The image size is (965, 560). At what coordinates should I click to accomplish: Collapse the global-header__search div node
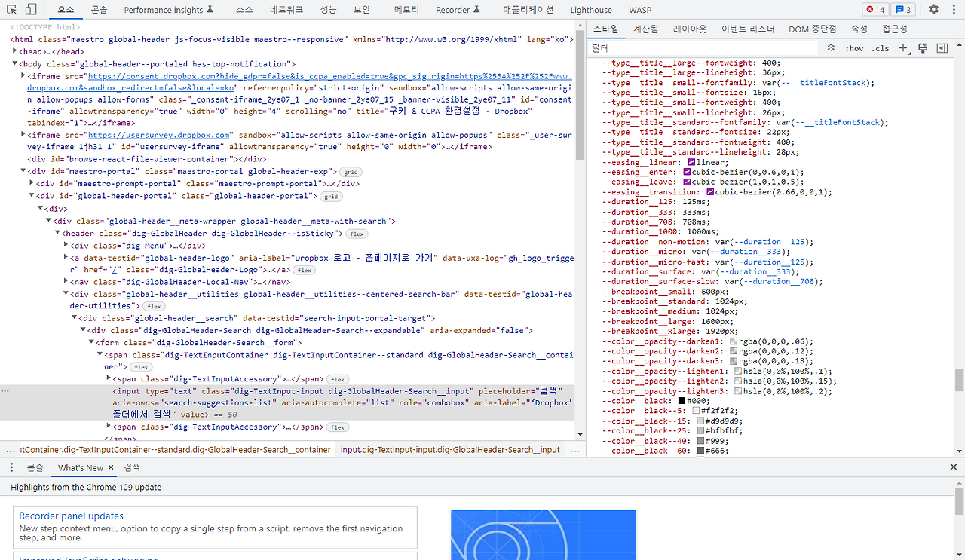click(73, 318)
